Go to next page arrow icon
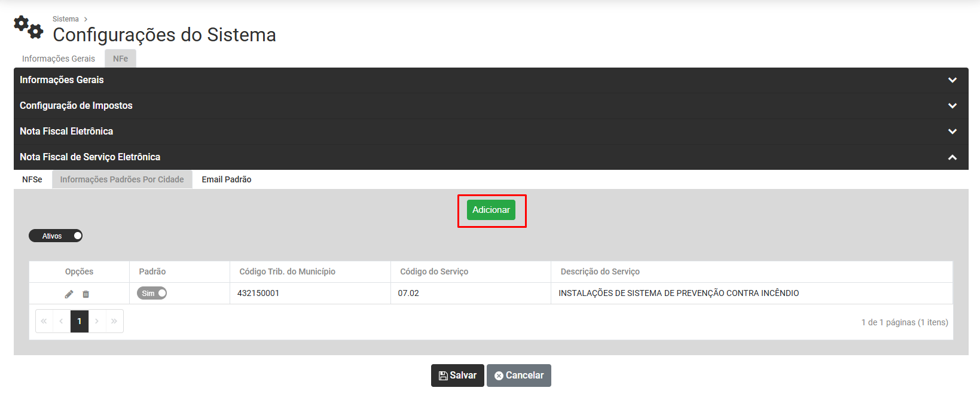Screen dimensions: 980x409 pos(97,321)
